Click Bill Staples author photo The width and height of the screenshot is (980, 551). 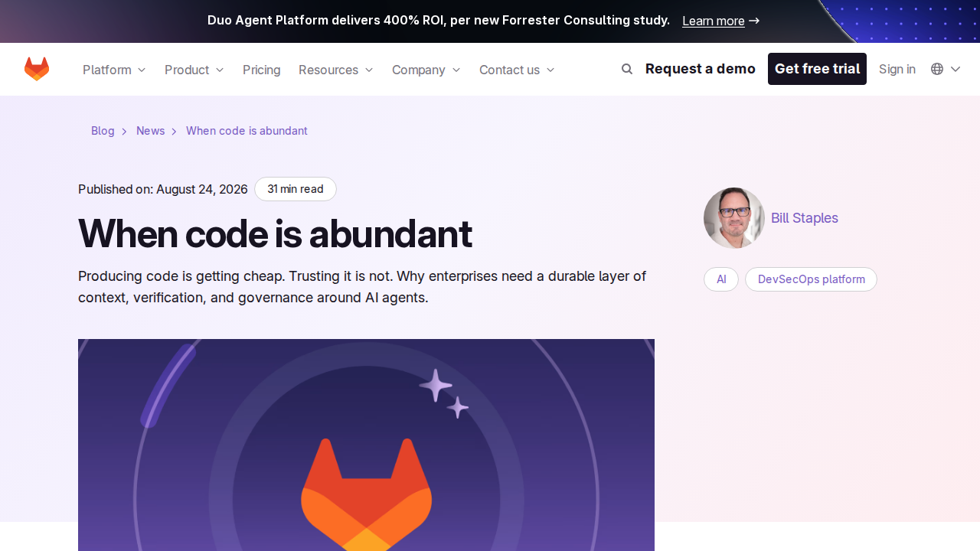click(734, 218)
